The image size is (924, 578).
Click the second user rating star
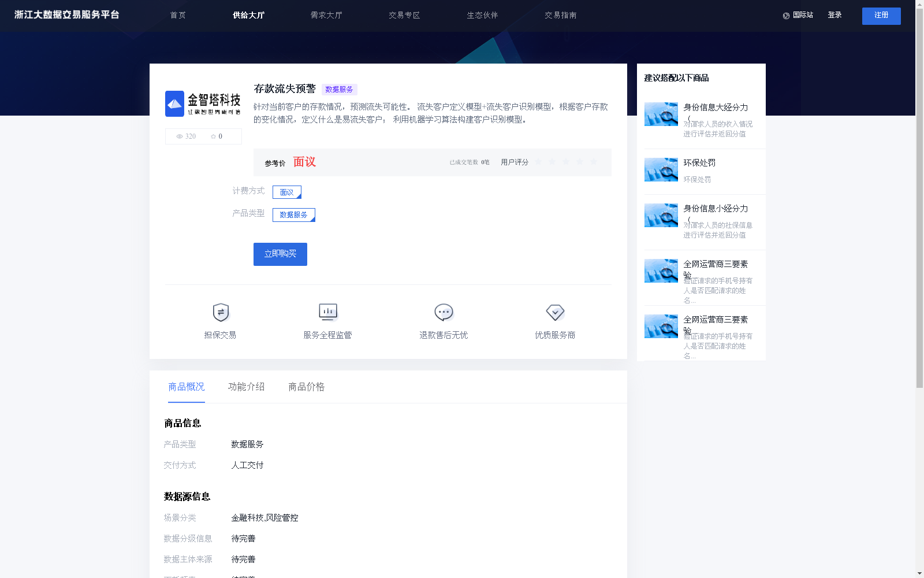tap(552, 162)
